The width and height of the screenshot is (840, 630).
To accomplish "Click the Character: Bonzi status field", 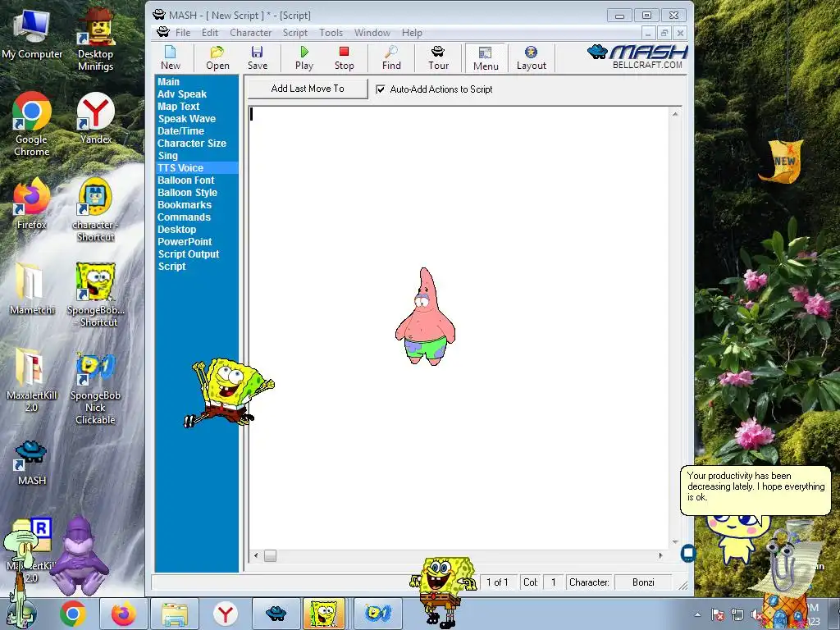I will 643,582.
